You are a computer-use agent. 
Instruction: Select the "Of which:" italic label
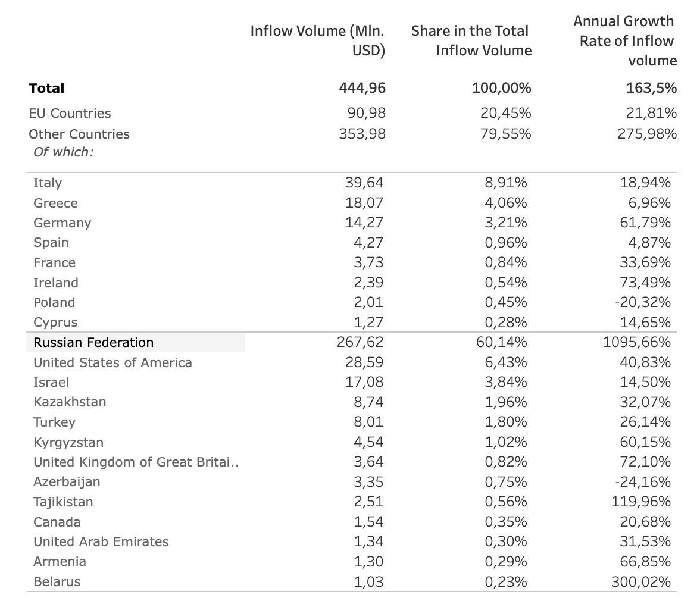point(63,152)
